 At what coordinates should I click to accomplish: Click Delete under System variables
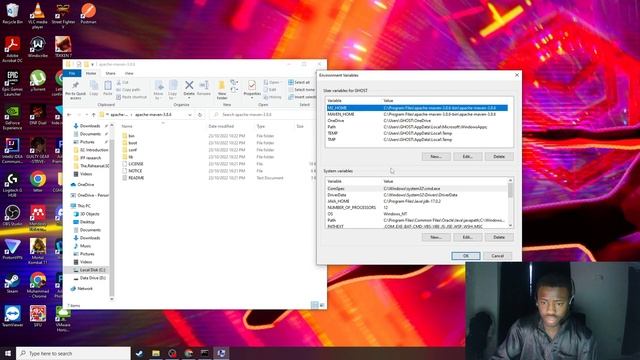click(499, 237)
